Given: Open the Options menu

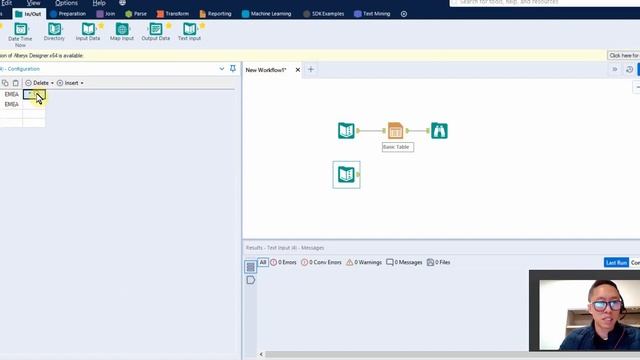Looking at the screenshot, I should click(67, 3).
